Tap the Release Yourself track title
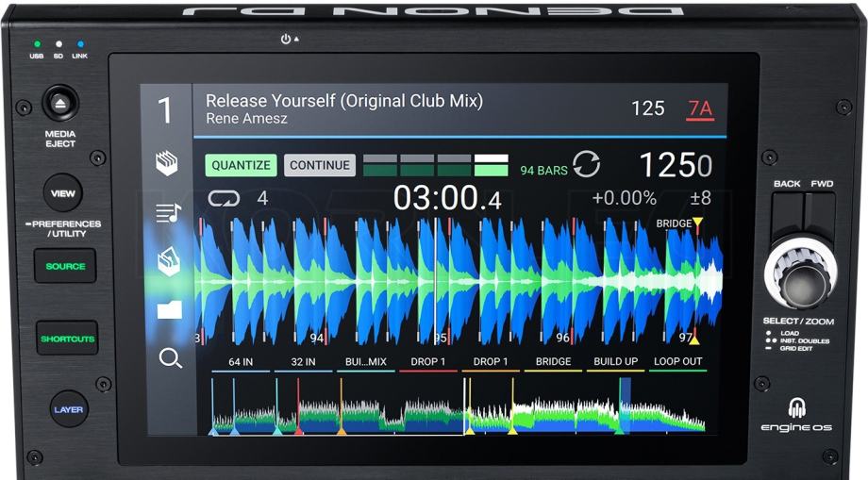This screenshot has width=868, height=480. [x=343, y=101]
